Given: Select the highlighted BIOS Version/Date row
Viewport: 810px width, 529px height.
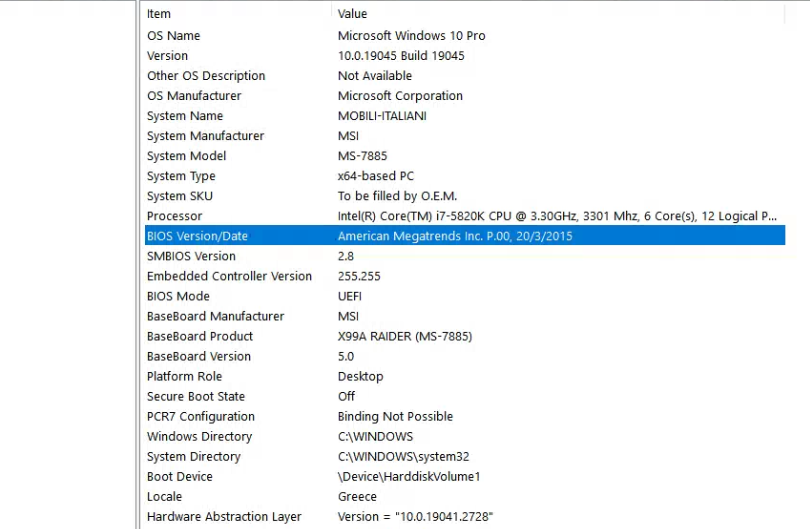Looking at the screenshot, I should tap(465, 236).
